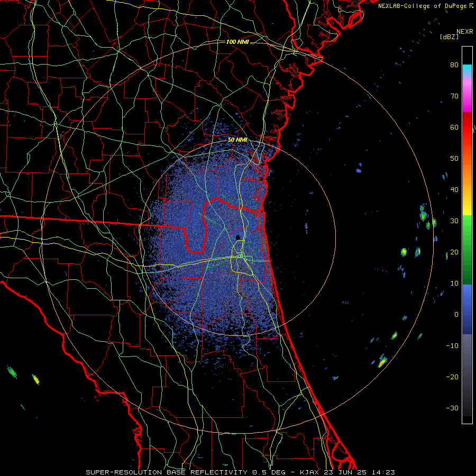Click the 70 value on the dBZ scale
476x476 pixels.
point(454,96)
